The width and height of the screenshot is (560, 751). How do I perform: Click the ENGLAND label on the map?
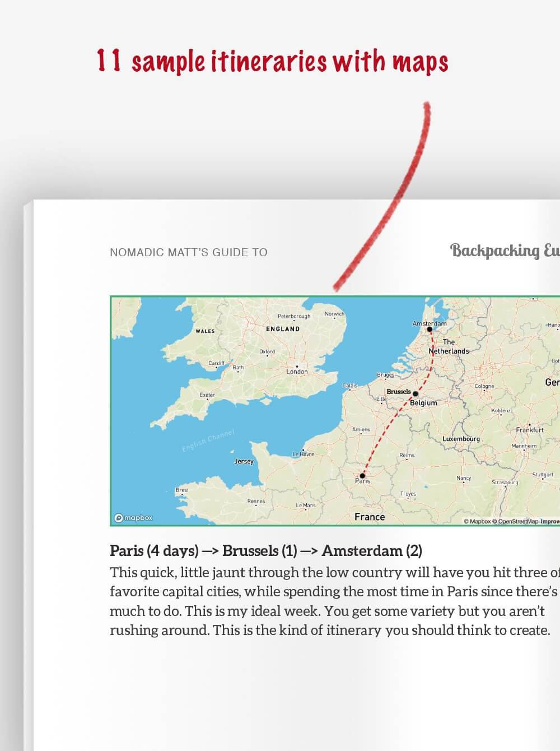(x=283, y=329)
